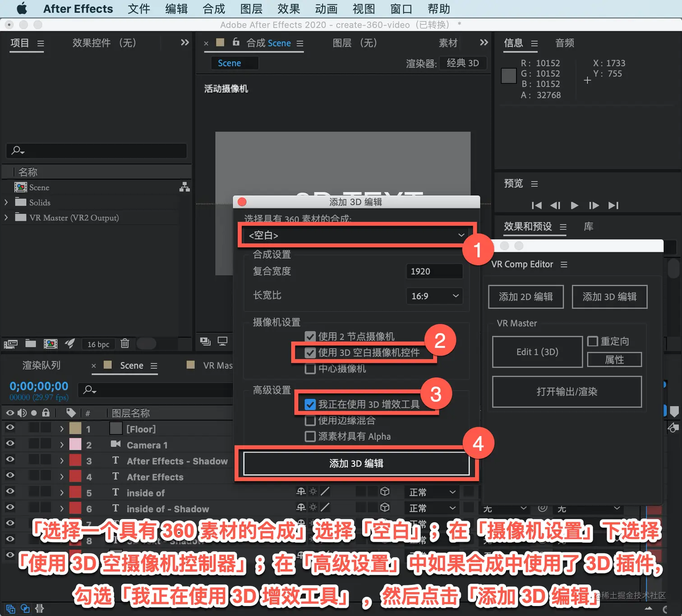Open the 效果和预设 panel menu icon
682x616 pixels.
563,227
